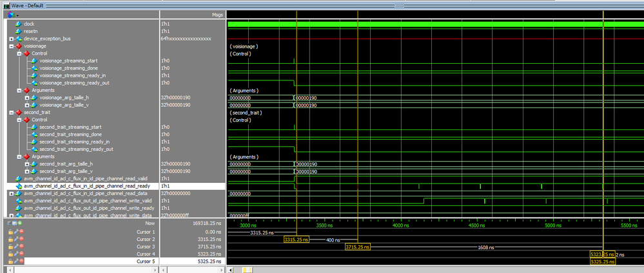
Task: Open Cursor 2 properties wrench icon
Action: pos(16,239)
